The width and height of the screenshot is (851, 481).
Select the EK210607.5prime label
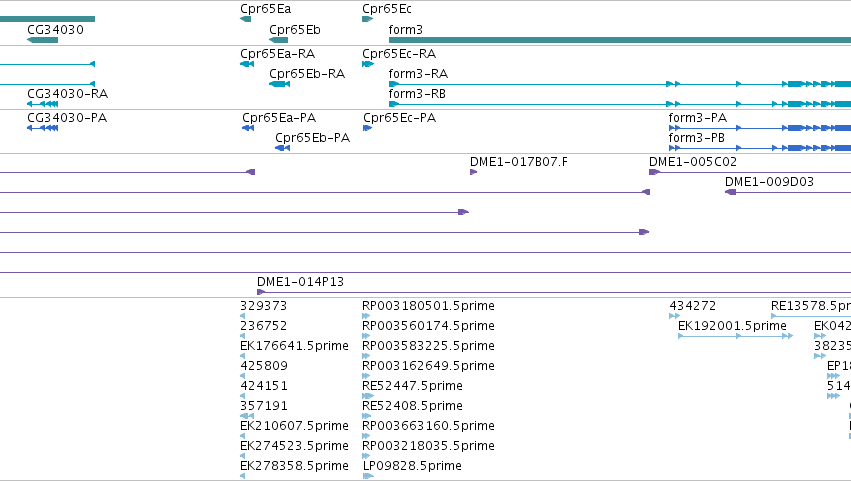[294, 426]
